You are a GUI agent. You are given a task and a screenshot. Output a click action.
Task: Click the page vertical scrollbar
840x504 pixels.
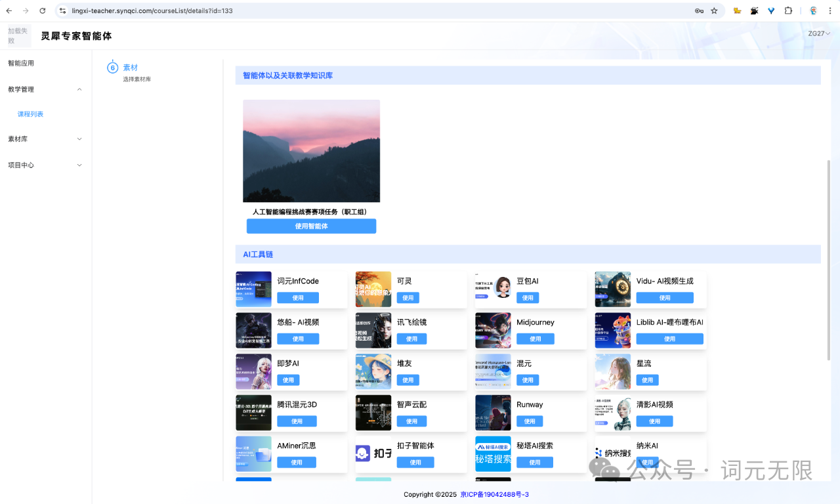click(828, 259)
